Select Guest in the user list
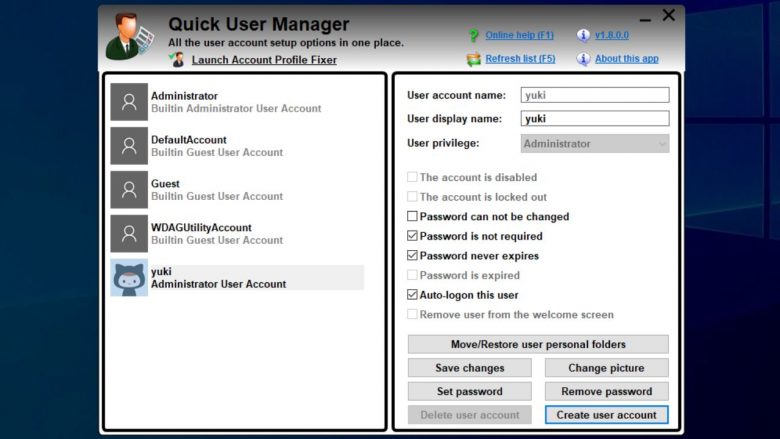 coord(237,189)
